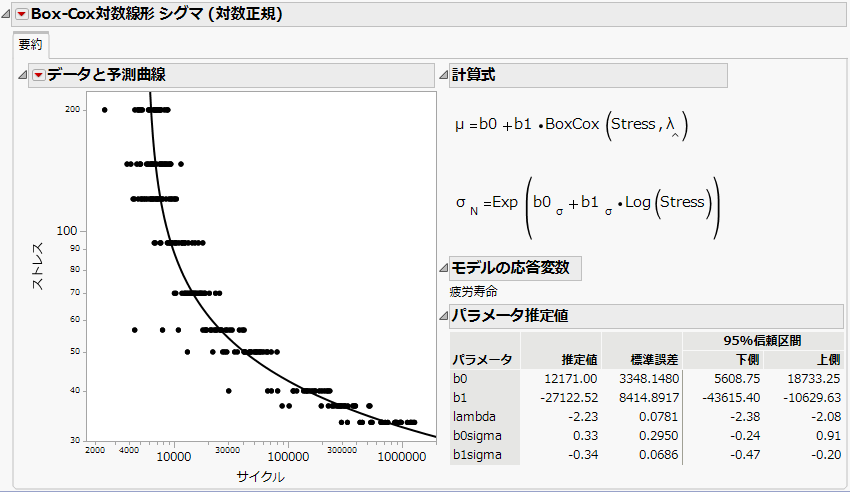Click the lambda lower limit -2.38
850x492 pixels.
point(745,417)
